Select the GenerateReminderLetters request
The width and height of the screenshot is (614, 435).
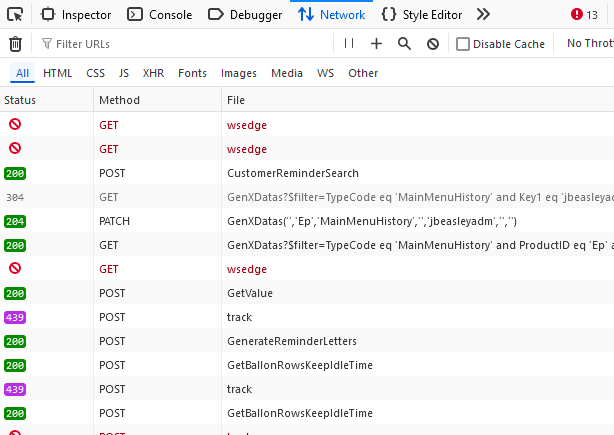click(x=307, y=341)
